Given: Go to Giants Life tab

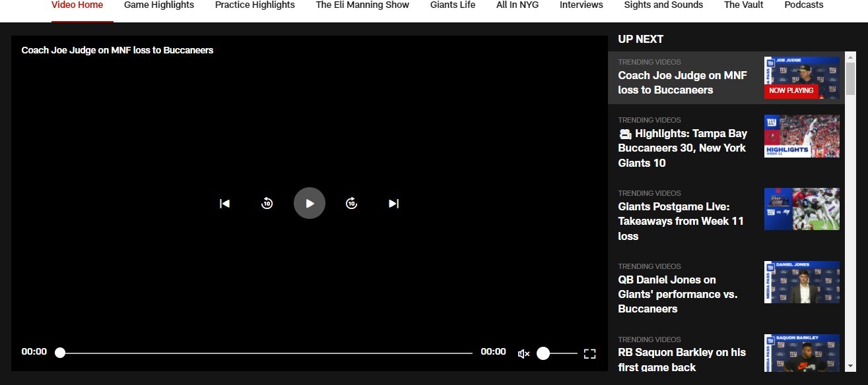Looking at the screenshot, I should (453, 5).
